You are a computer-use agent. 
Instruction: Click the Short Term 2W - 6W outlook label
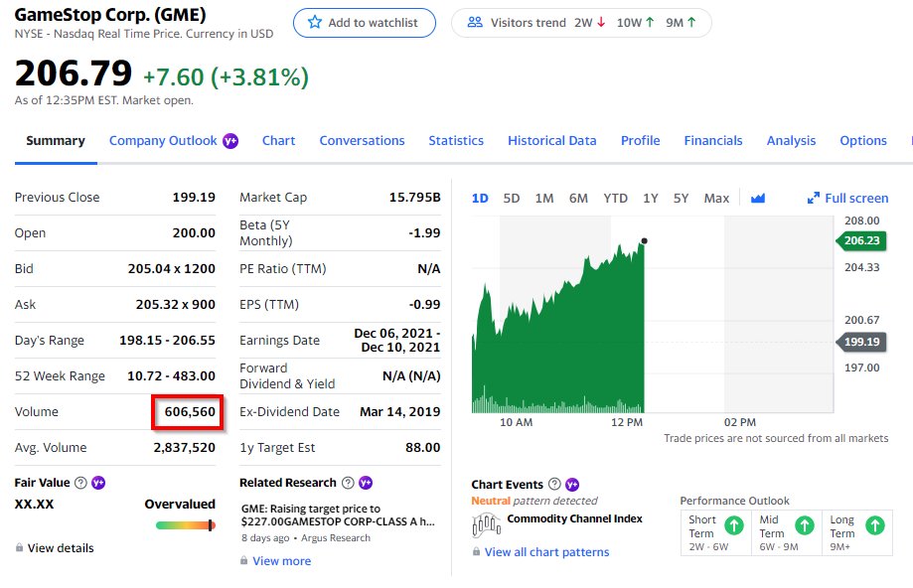click(x=708, y=547)
